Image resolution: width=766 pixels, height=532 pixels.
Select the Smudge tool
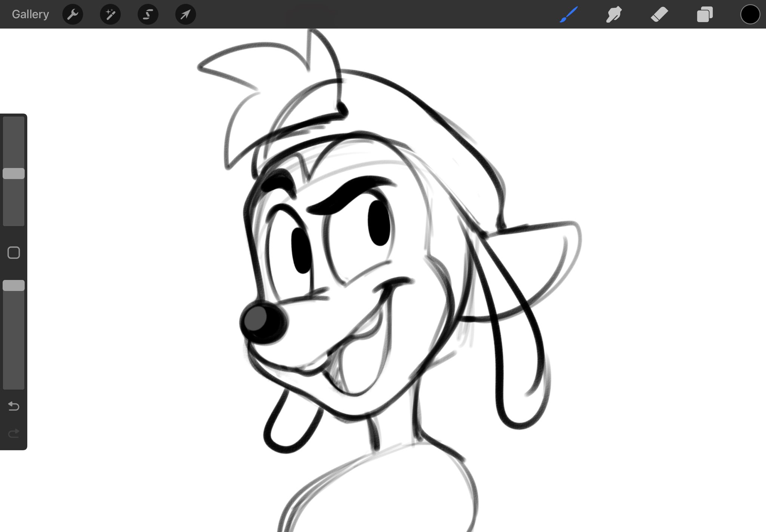pos(614,14)
